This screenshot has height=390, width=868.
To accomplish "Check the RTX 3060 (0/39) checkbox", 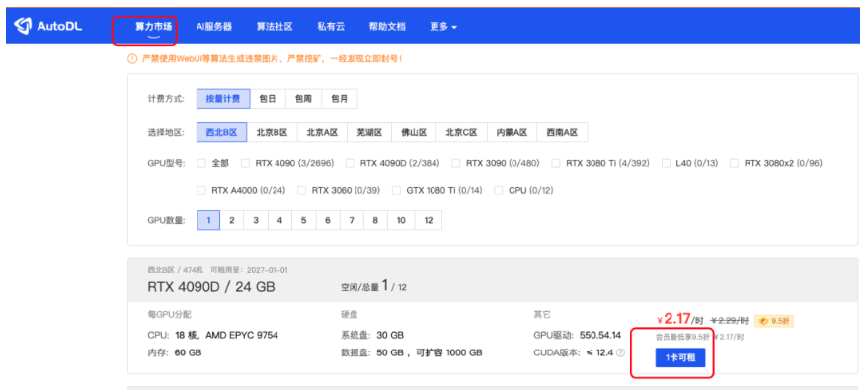I will [302, 191].
